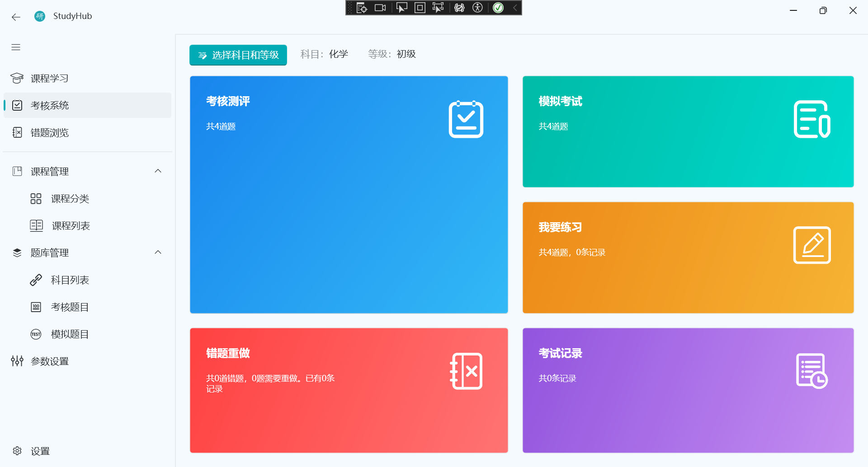Image resolution: width=868 pixels, height=467 pixels.
Task: Click the 考核题目 score icon
Action: [36, 307]
